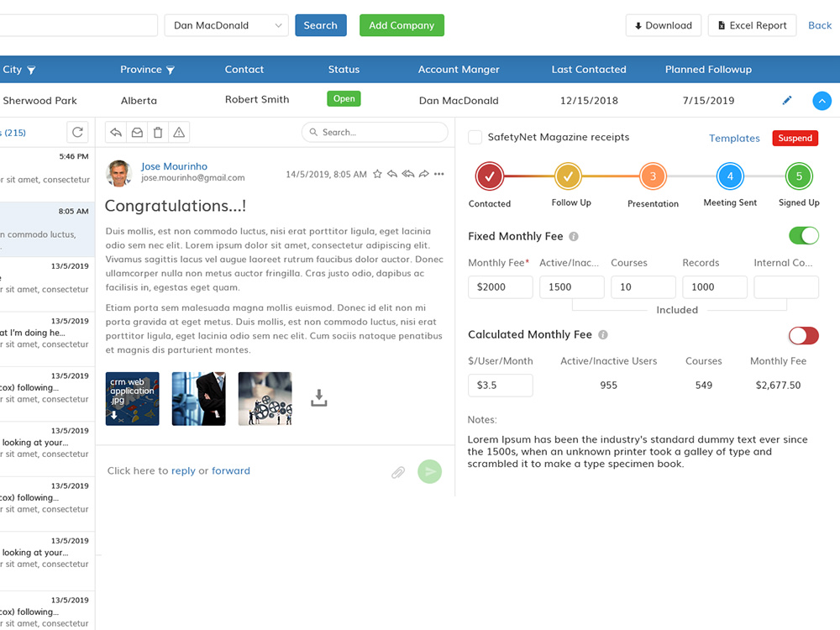Mark the email as read (envelope icon)
Viewport: 840px width, 630px height.
click(137, 133)
